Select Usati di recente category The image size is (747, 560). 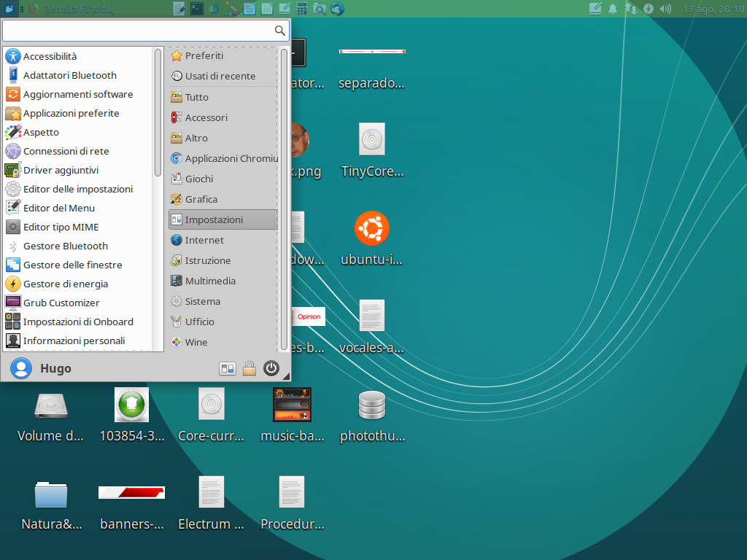point(223,76)
